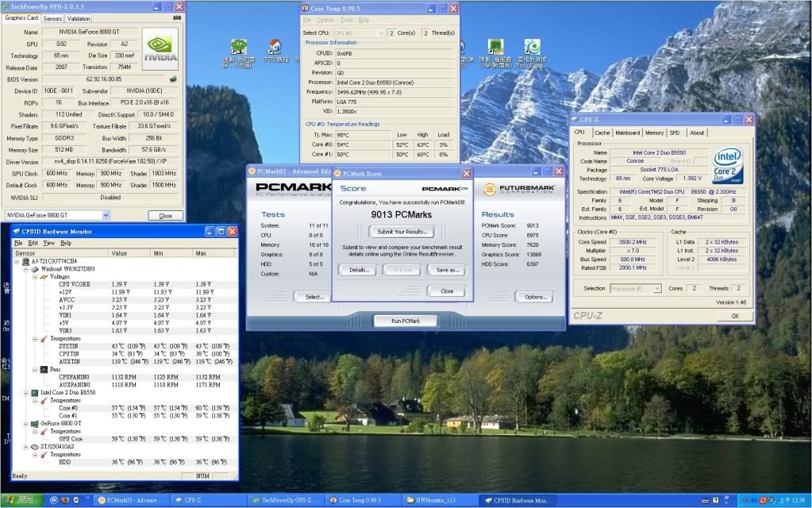Click the Options button in PCMark05
This screenshot has width=812, height=508.
(x=535, y=297)
